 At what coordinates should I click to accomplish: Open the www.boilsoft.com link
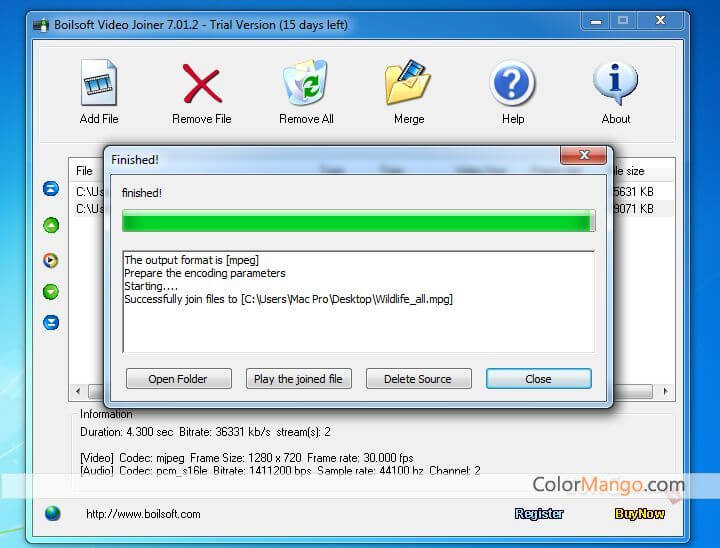143,514
